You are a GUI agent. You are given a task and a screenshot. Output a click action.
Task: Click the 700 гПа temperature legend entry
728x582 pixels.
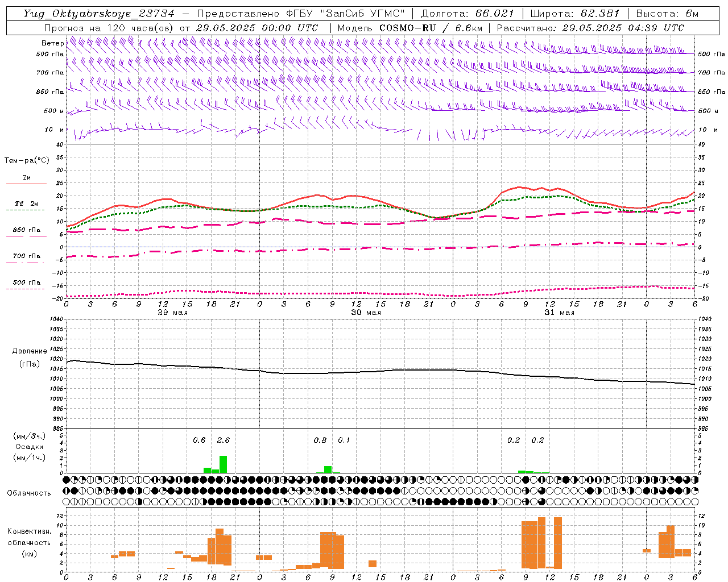(27, 256)
